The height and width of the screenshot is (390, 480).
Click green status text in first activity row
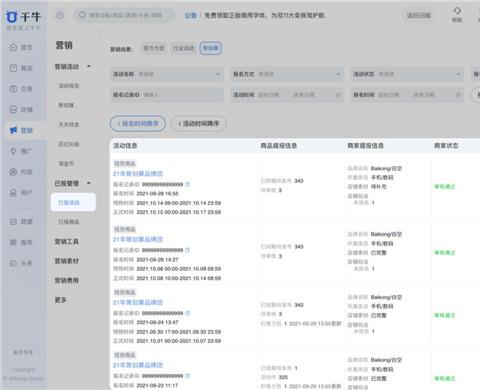[x=445, y=187]
